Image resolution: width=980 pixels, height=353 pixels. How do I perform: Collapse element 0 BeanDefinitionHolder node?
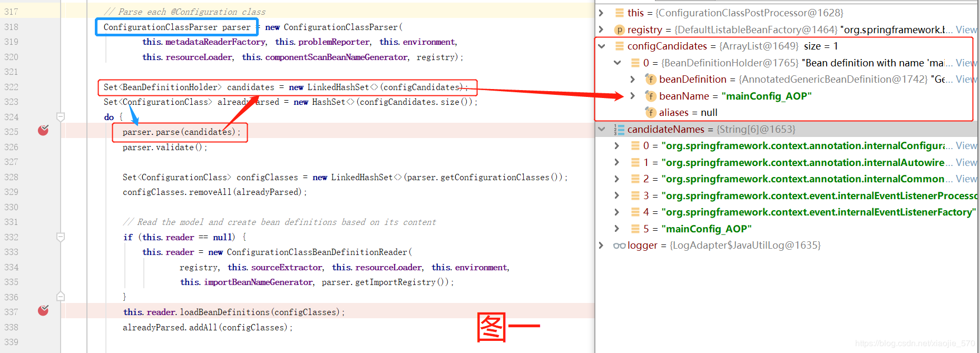point(617,63)
